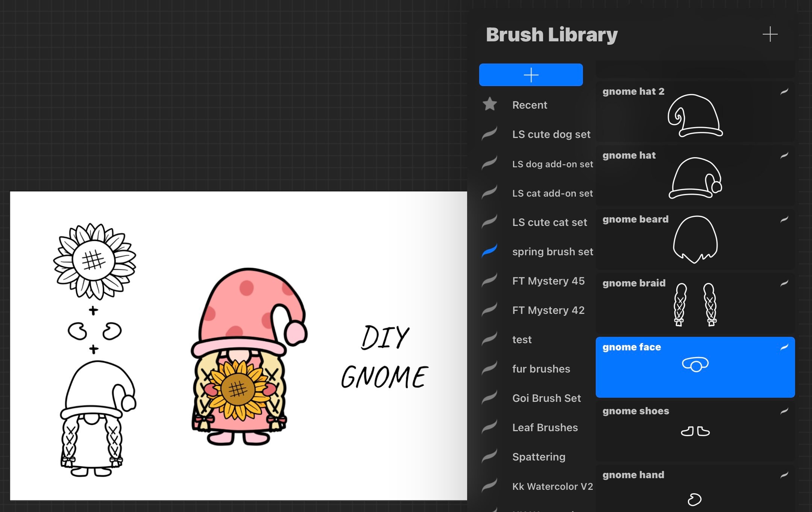Screen dimensions: 812x512
Task: Click the DIY GNOME handwritten text
Action: pyautogui.click(x=384, y=356)
